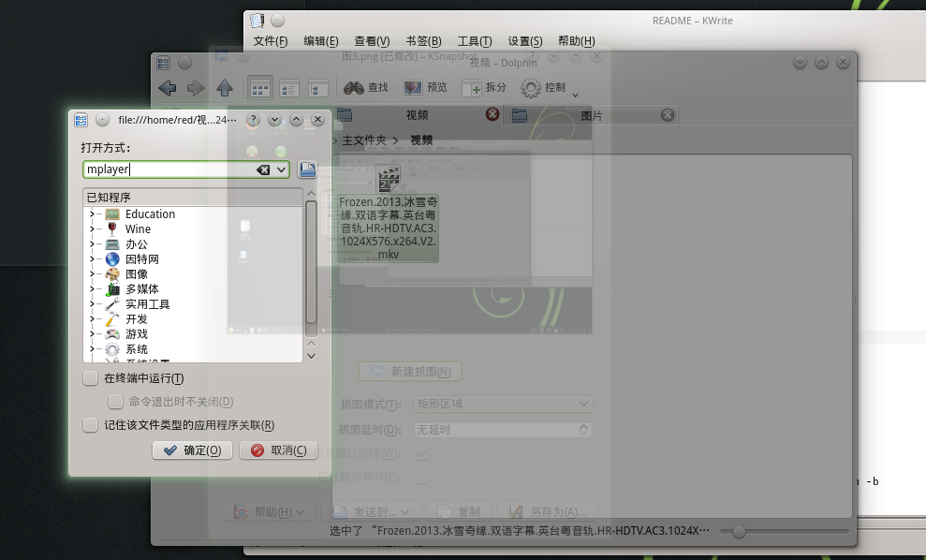Confirm with 确定 button
The height and width of the screenshot is (560, 926).
click(x=192, y=450)
